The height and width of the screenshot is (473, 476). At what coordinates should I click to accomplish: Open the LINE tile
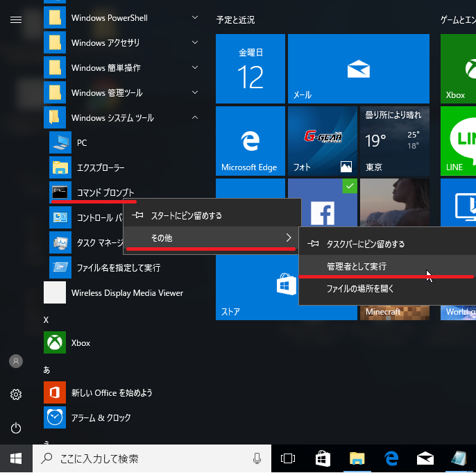459,141
